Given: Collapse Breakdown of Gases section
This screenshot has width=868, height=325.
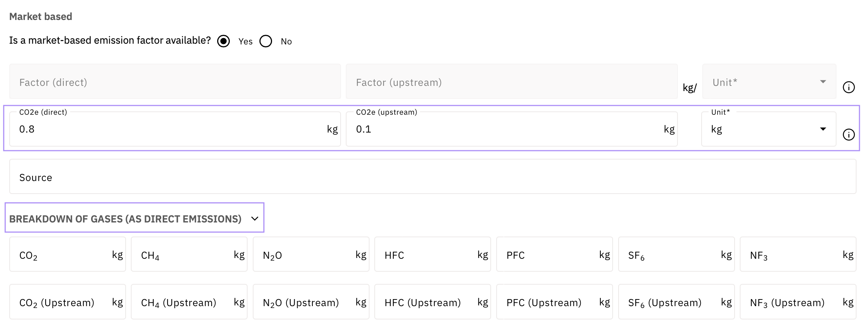Looking at the screenshot, I should [254, 219].
